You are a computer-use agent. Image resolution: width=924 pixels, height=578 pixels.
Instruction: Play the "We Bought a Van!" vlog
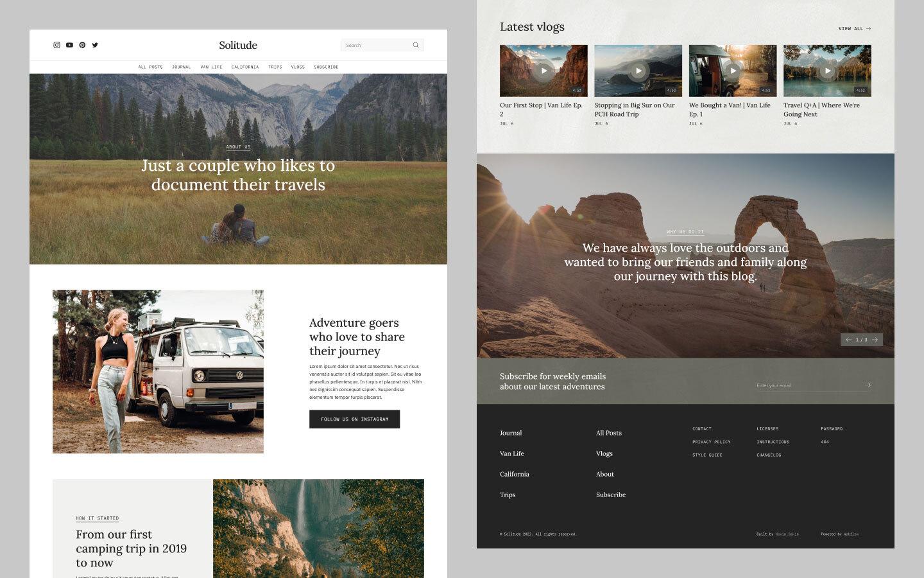click(x=733, y=70)
